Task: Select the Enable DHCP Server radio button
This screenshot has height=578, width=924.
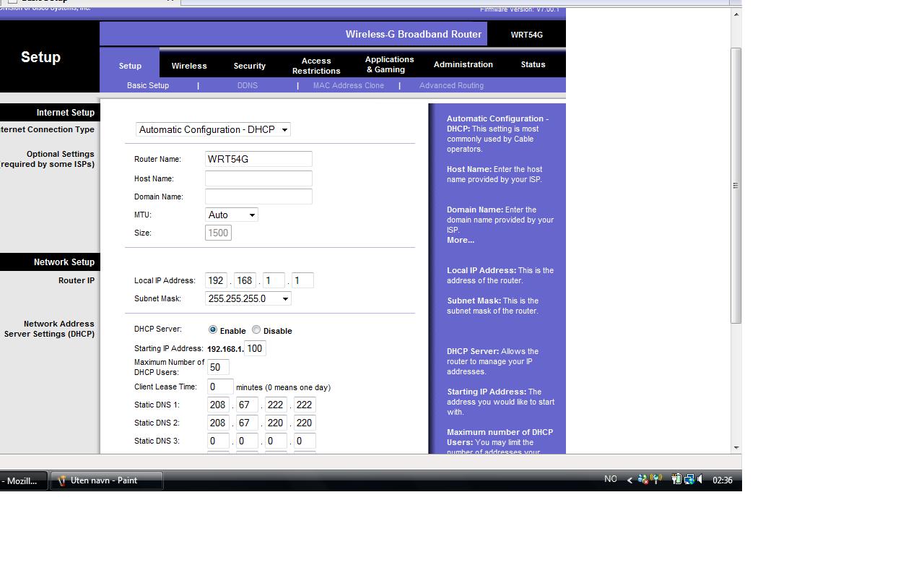Action: point(213,329)
